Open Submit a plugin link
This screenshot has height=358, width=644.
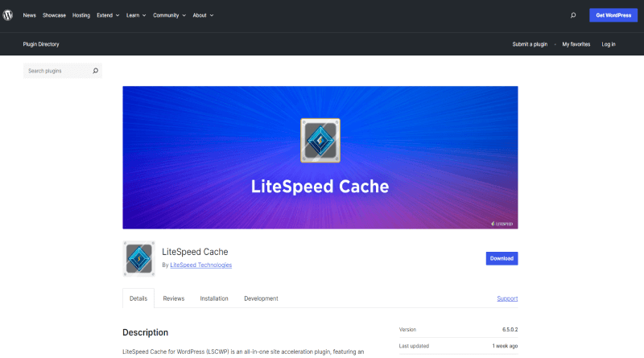[x=530, y=44]
